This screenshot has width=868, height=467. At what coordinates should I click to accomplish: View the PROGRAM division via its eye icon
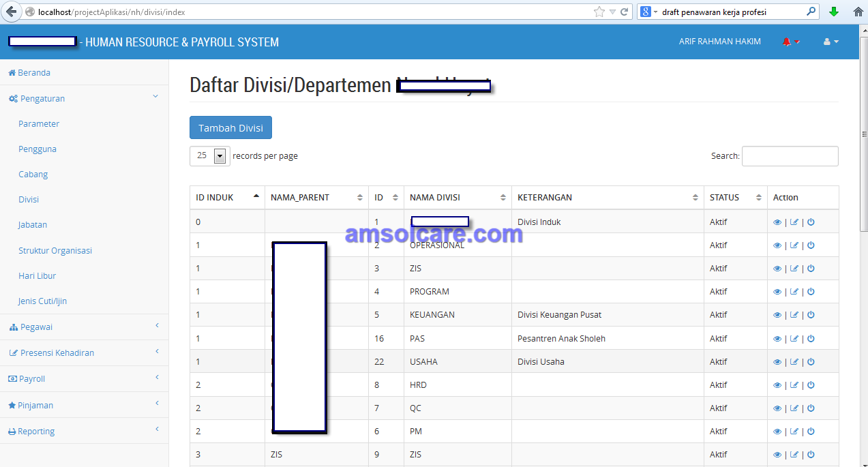coord(777,292)
